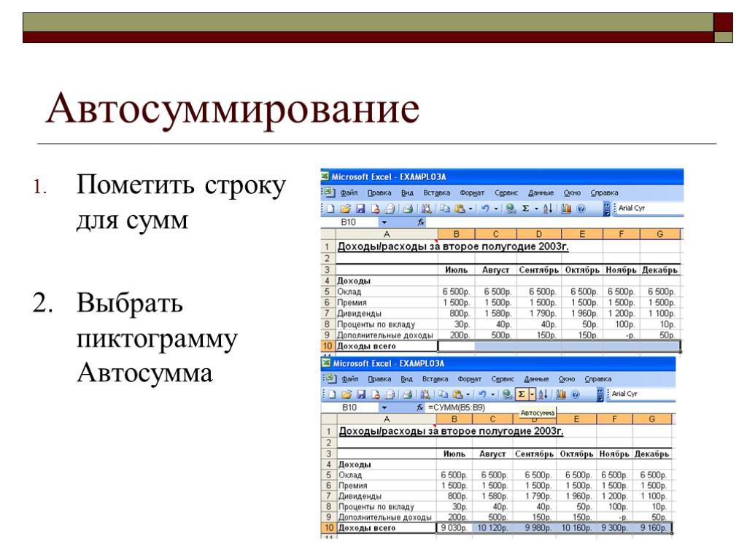Click the Open folder icon in upper Excel toolbar

pos(345,209)
